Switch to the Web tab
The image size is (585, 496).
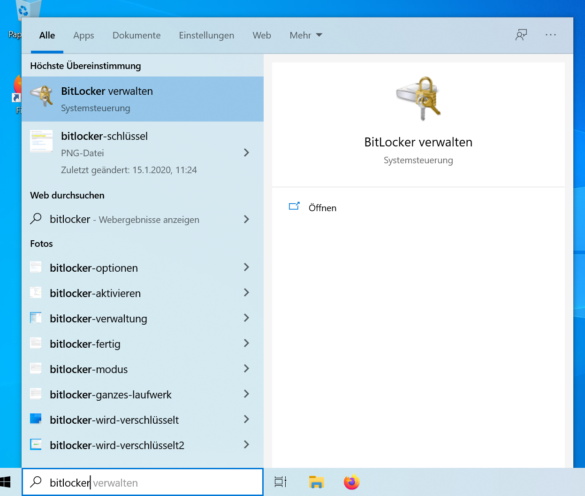tap(262, 35)
